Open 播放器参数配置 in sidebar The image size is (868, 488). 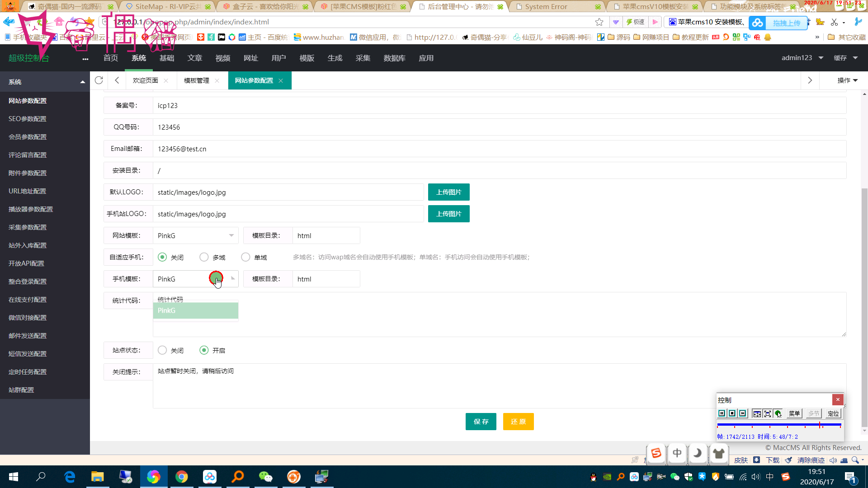point(31,209)
